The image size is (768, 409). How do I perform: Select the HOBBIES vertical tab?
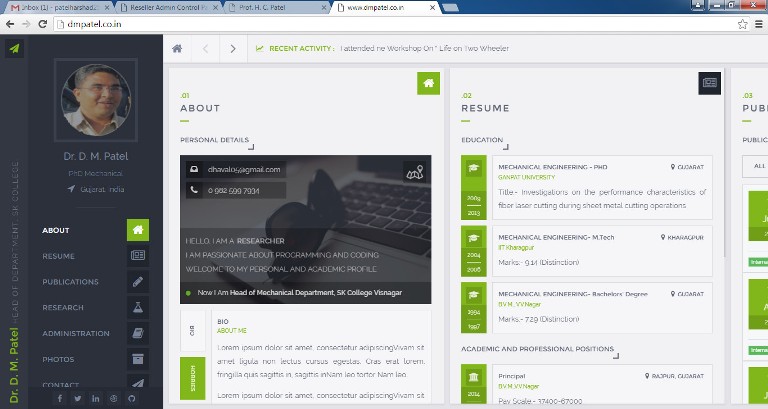click(x=193, y=377)
